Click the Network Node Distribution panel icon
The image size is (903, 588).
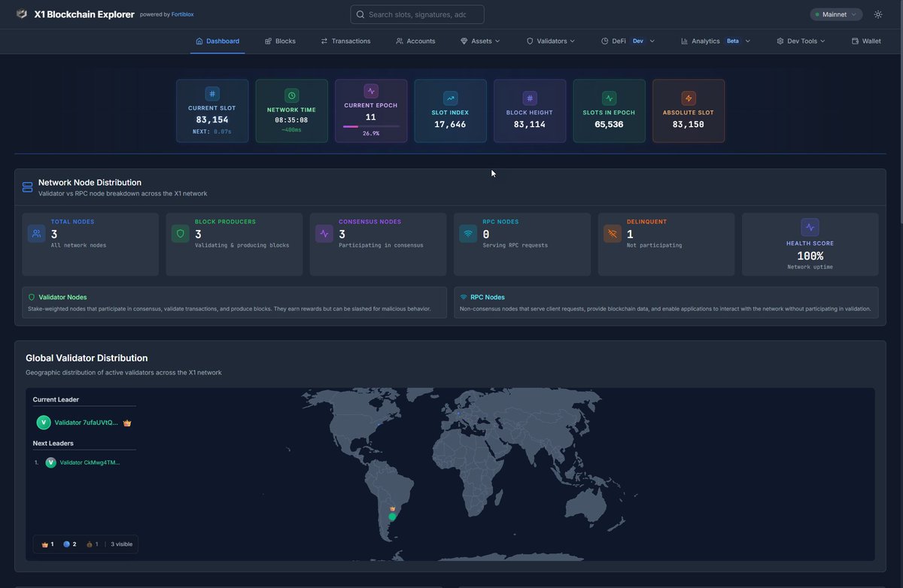[x=27, y=186]
